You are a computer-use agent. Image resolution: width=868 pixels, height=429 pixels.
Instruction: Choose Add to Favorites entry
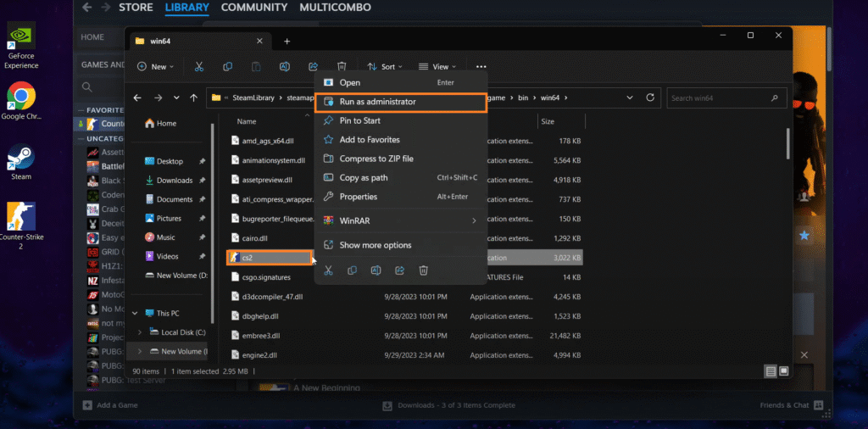(x=401, y=140)
